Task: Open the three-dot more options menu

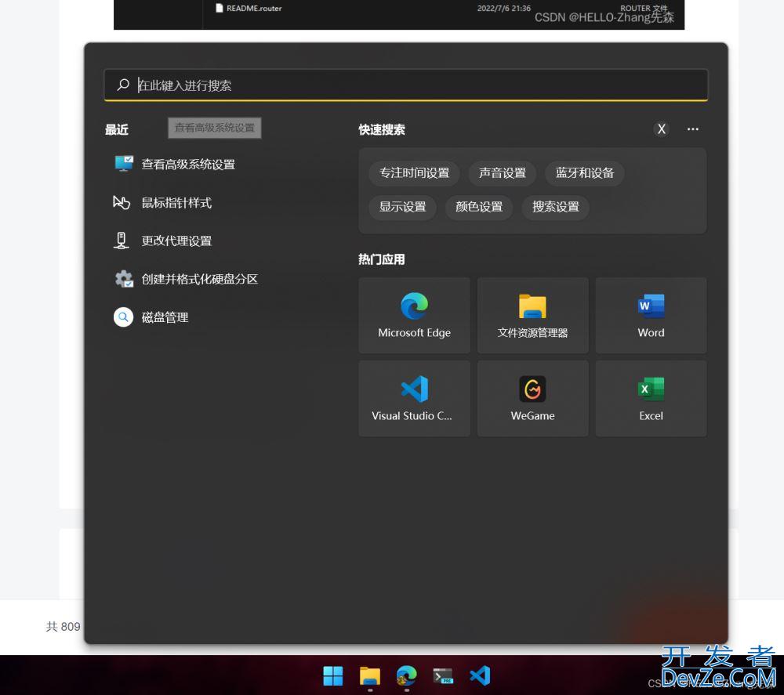Action: click(692, 129)
